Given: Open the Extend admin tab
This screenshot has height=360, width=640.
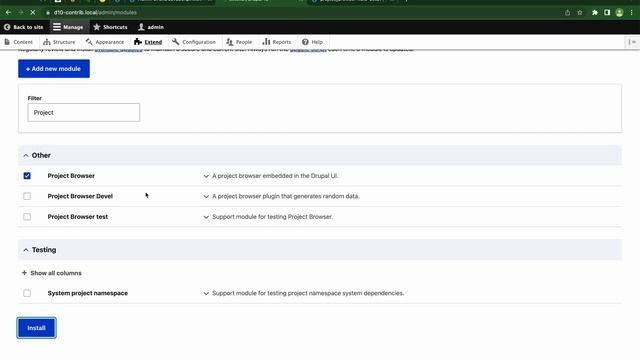Looking at the screenshot, I should click(x=148, y=42).
